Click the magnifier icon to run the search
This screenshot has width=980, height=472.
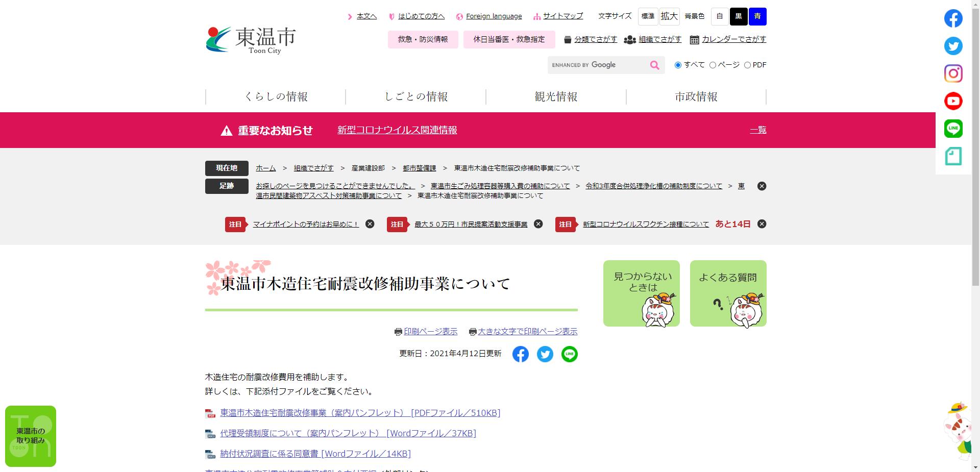pyautogui.click(x=654, y=65)
